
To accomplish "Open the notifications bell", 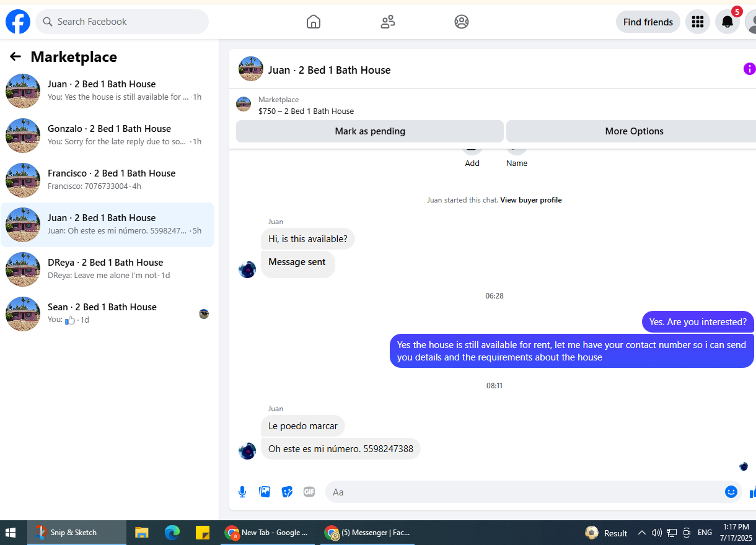I will point(727,22).
